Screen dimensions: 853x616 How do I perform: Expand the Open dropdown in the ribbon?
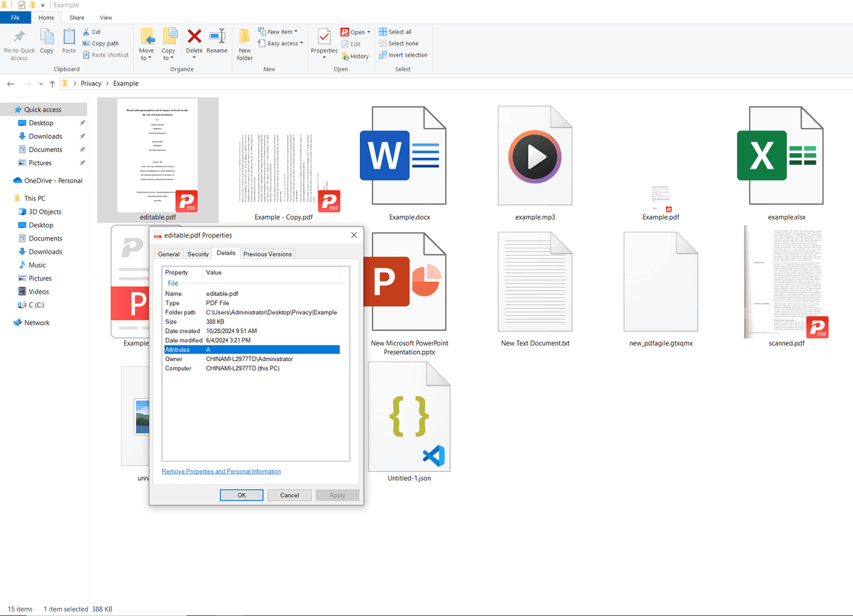pyautogui.click(x=367, y=31)
